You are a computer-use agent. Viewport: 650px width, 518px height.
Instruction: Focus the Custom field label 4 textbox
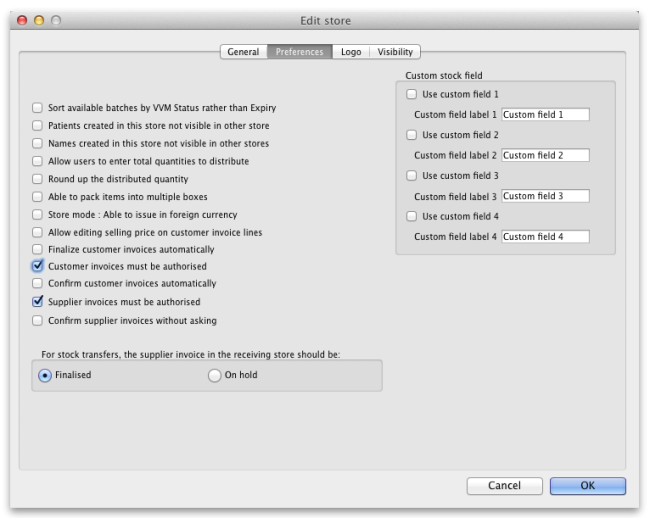[x=545, y=237]
